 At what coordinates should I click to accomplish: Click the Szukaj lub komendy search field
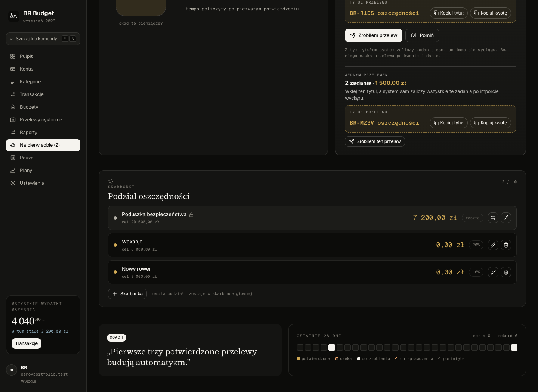(x=43, y=39)
